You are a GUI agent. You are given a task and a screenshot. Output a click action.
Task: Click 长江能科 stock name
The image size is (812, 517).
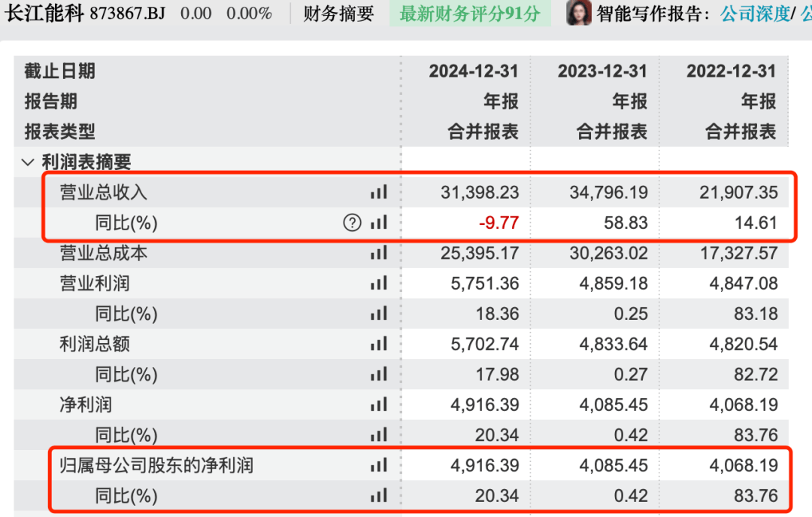click(x=45, y=13)
